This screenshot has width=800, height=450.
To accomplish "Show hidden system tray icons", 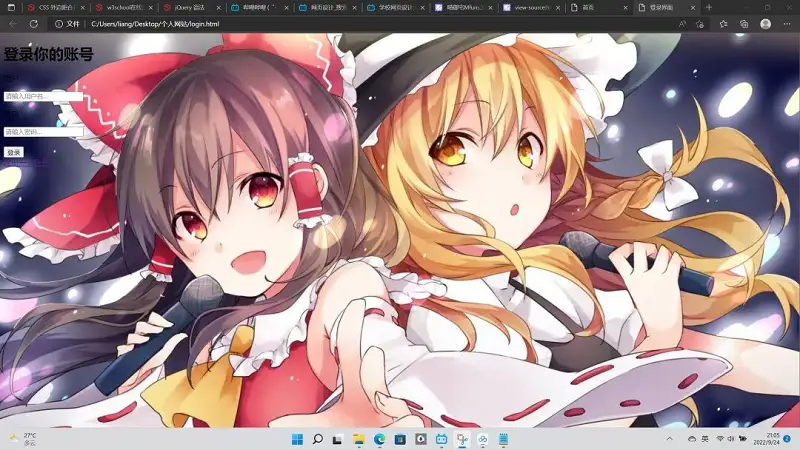I will click(x=669, y=439).
